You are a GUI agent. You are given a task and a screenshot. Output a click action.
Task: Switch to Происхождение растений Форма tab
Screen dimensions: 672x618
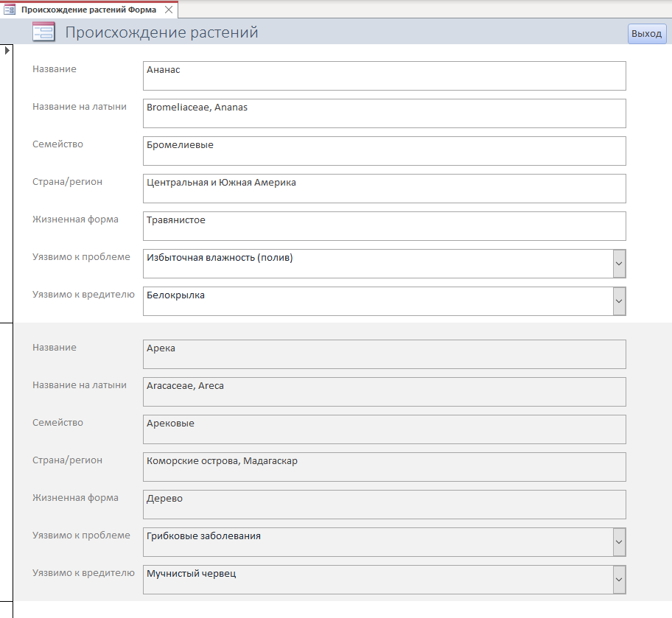[x=88, y=10]
